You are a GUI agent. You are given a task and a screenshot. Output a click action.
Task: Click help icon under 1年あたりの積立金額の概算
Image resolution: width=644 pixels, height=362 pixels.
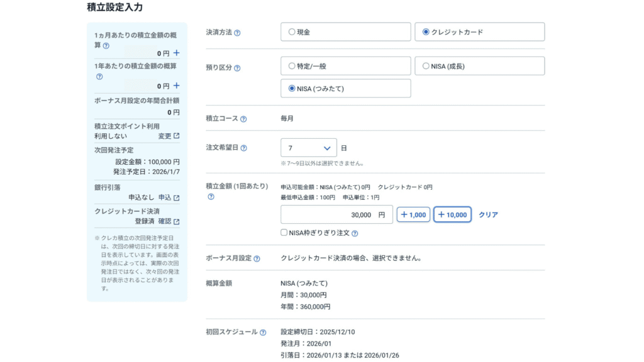tap(99, 77)
